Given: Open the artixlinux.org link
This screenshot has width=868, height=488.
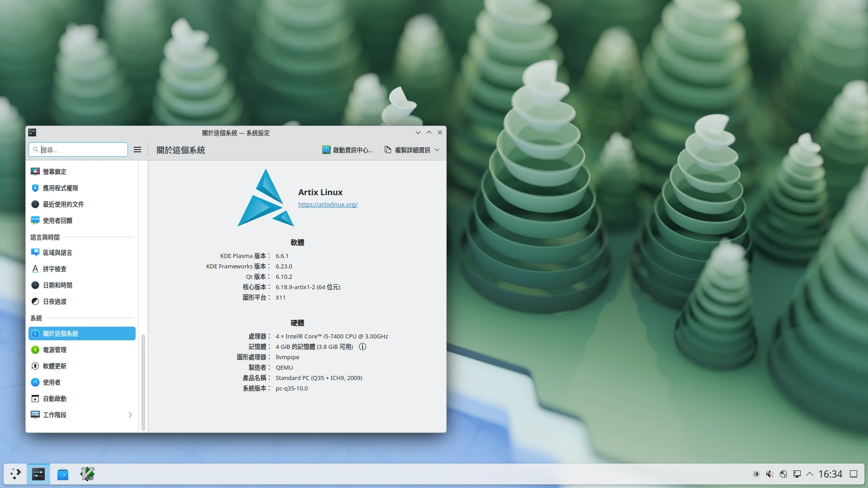Looking at the screenshot, I should (x=328, y=204).
